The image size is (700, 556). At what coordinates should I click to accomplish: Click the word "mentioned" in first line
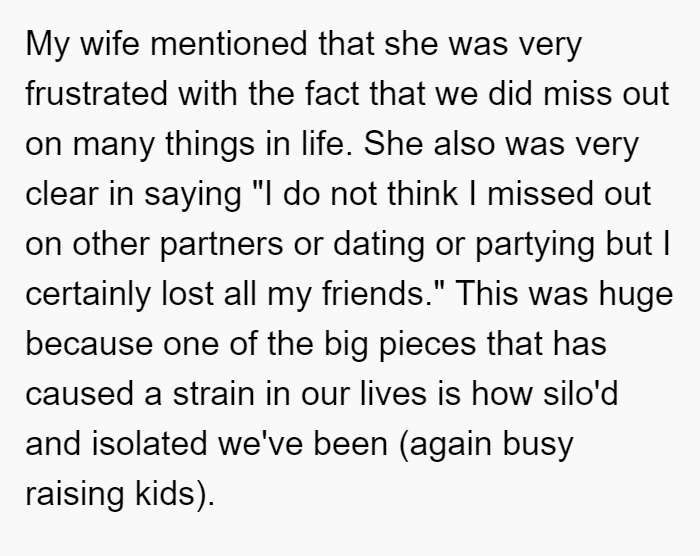pos(229,43)
